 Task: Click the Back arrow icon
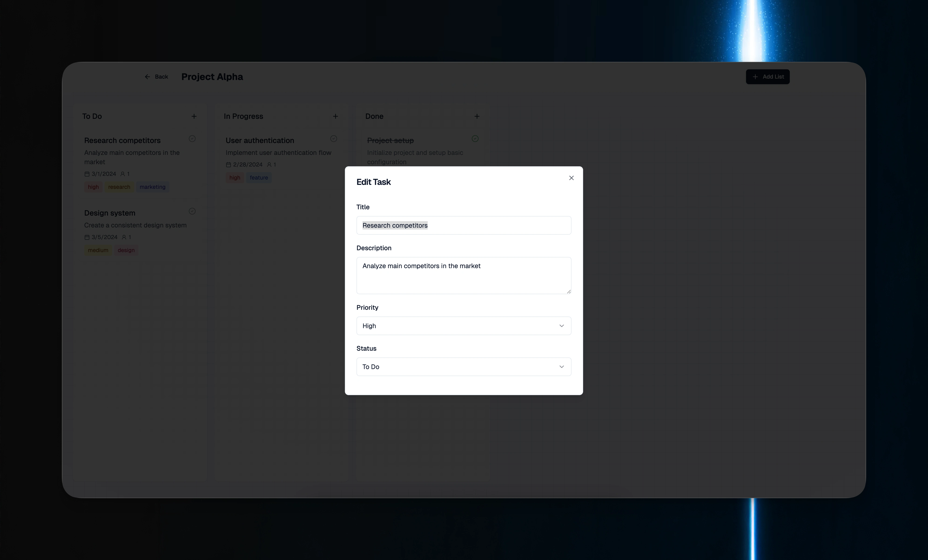147,77
